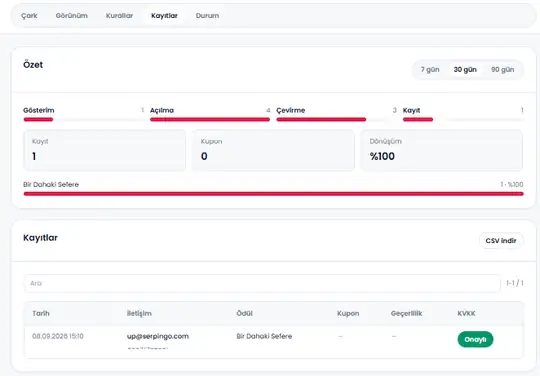Click the Gösterim progress bar
This screenshot has height=376, width=540.
click(x=84, y=119)
